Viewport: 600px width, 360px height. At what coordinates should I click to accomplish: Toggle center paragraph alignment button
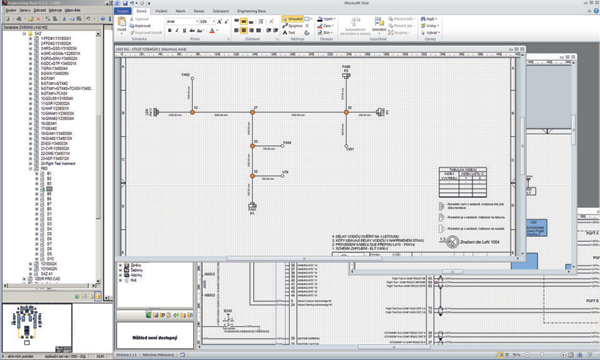pyautogui.click(x=244, y=31)
